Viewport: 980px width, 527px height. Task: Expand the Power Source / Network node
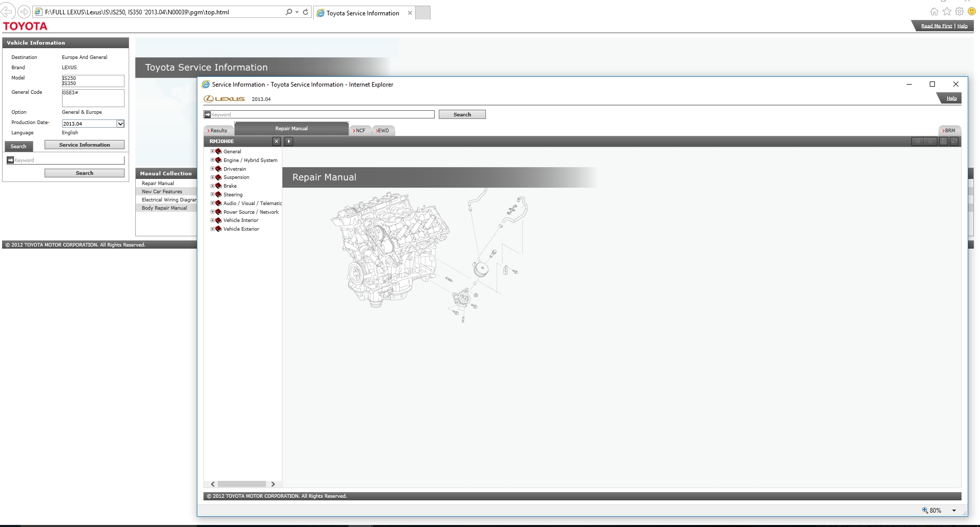(213, 212)
